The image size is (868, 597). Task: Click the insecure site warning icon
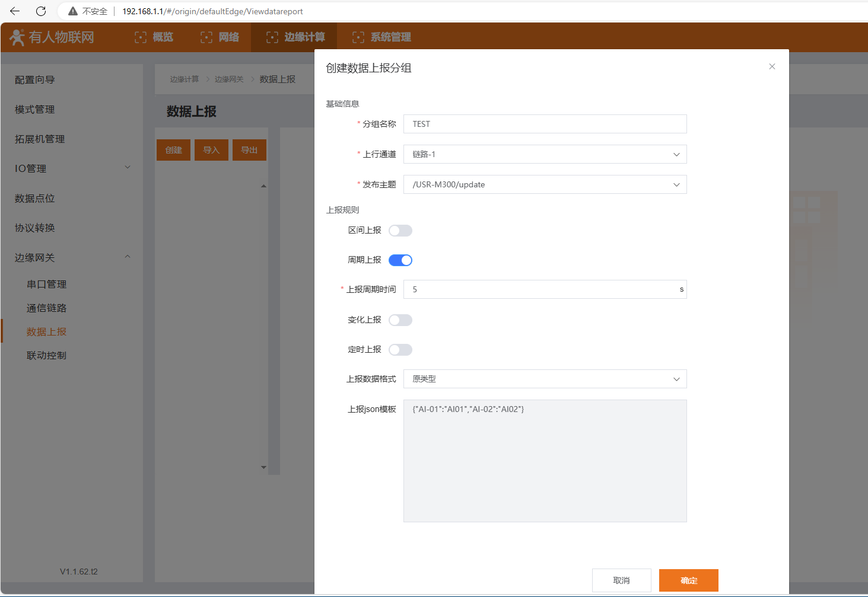click(x=73, y=11)
